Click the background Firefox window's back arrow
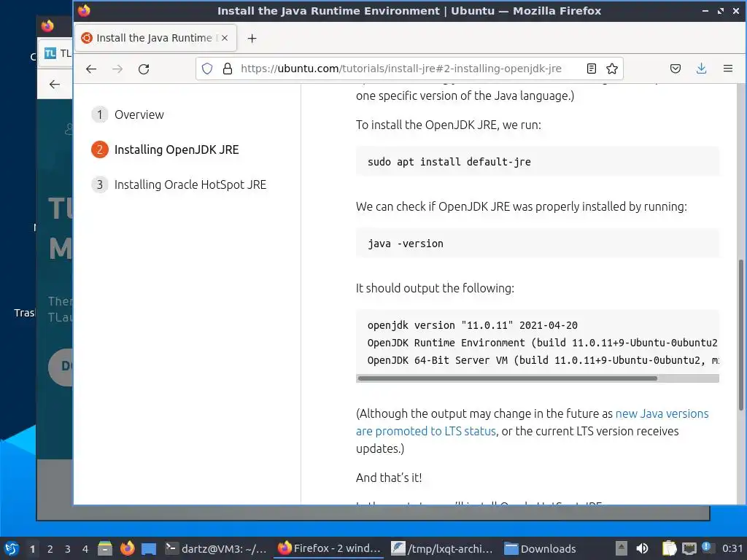This screenshot has height=560, width=747. click(x=54, y=85)
